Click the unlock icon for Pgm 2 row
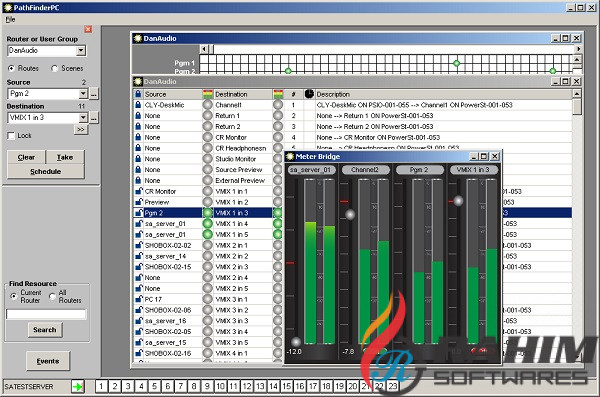This screenshot has width=600, height=397. (x=138, y=212)
